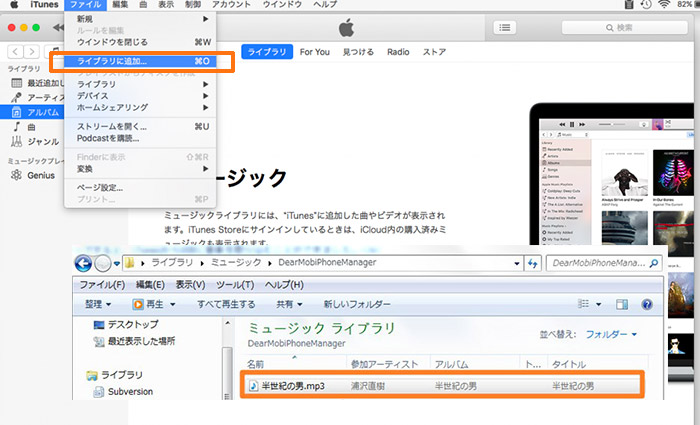
Task: Expand the 変換 submenu
Action: (x=141, y=169)
